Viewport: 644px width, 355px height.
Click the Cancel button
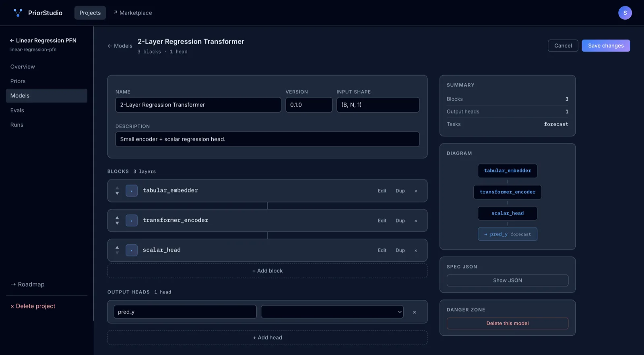tap(563, 45)
